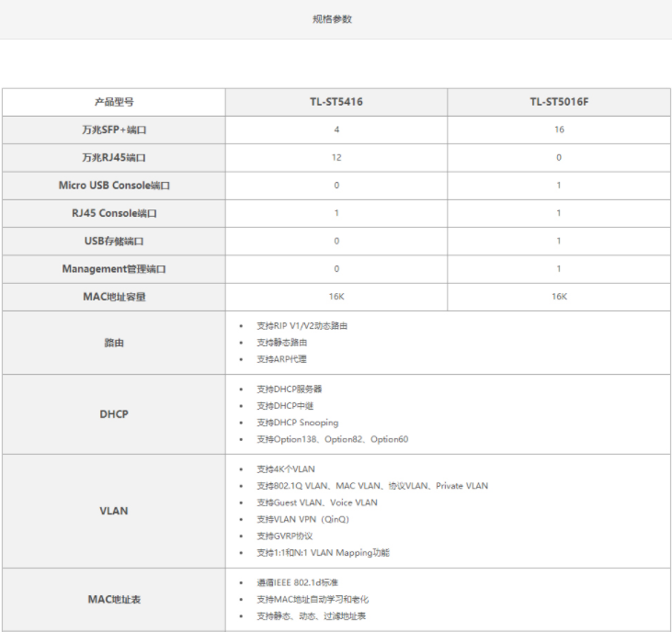The image size is (672, 632).
Task: Click the USB存储端口 row label
Action: [114, 242]
